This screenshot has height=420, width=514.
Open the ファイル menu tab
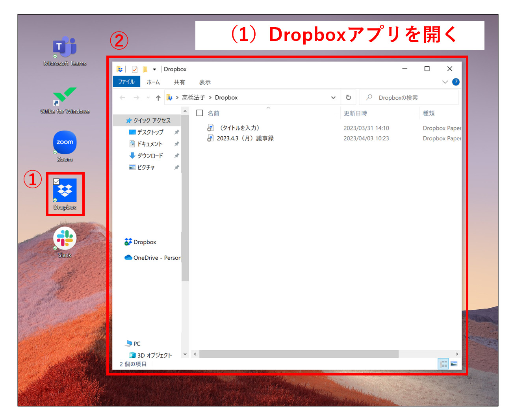pos(126,82)
